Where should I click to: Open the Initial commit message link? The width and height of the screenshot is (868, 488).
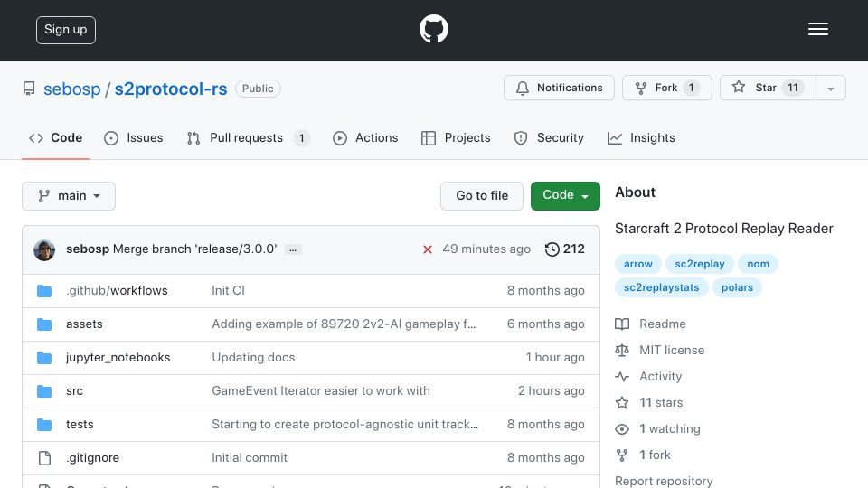pos(250,457)
